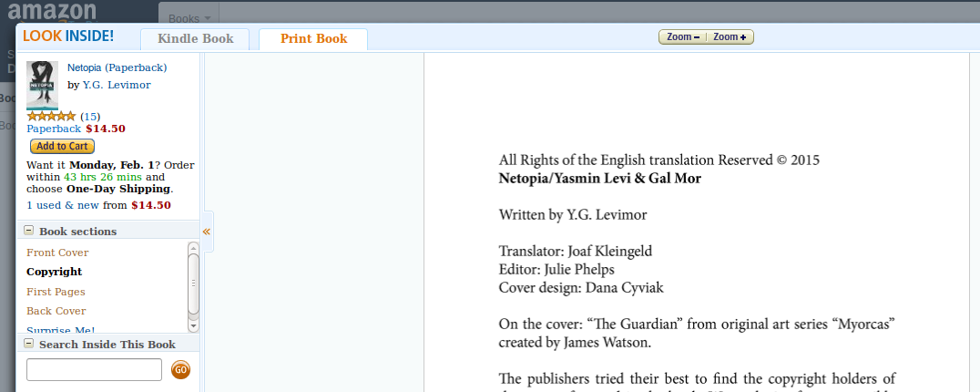Jump to the Back Cover section

[56, 312]
